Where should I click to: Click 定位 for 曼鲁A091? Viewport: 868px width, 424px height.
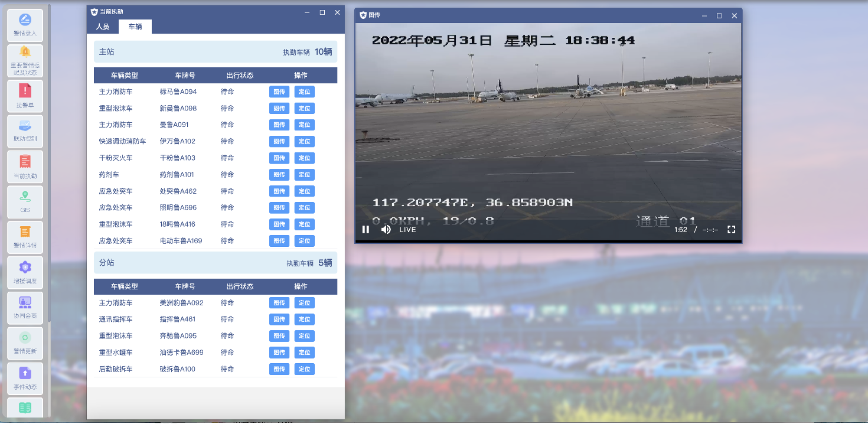click(305, 125)
